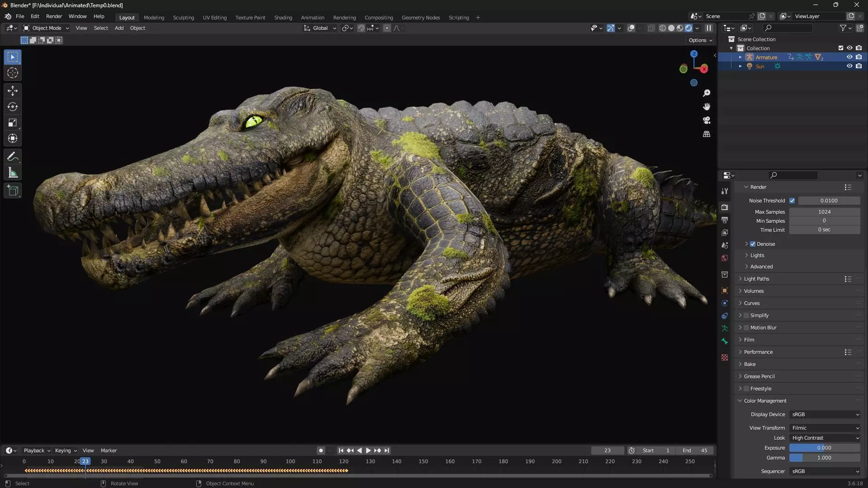868x488 pixels.
Task: Open the timeline Marker menu
Action: tap(108, 450)
